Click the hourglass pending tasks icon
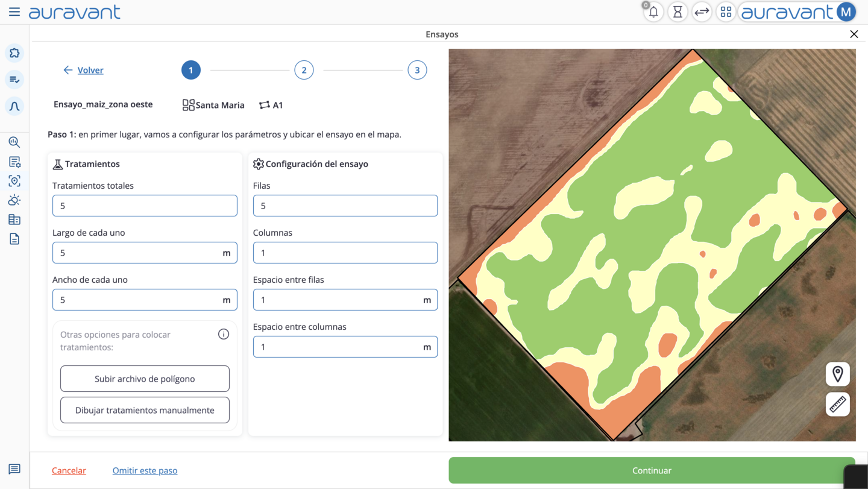Image resolution: width=868 pixels, height=489 pixels. point(678,12)
